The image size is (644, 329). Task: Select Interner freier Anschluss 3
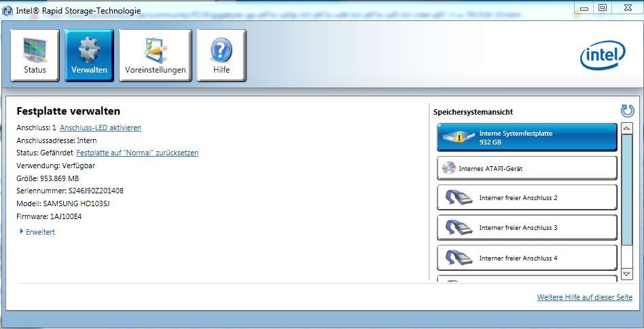pos(527,227)
